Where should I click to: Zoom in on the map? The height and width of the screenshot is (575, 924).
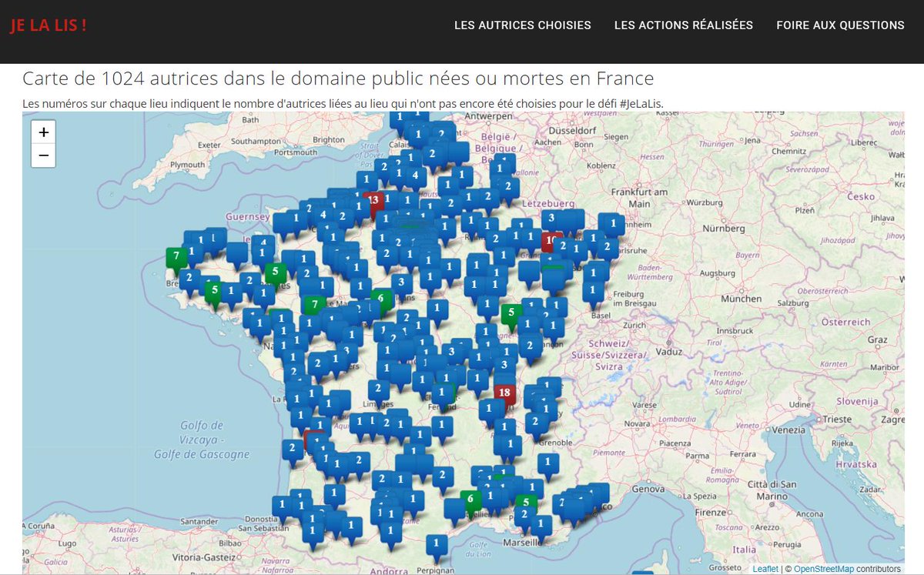(43, 132)
